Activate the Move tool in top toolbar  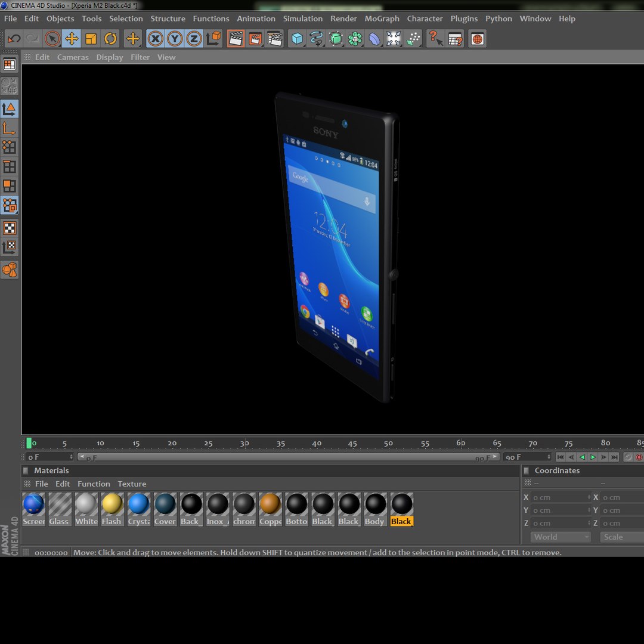[72, 39]
